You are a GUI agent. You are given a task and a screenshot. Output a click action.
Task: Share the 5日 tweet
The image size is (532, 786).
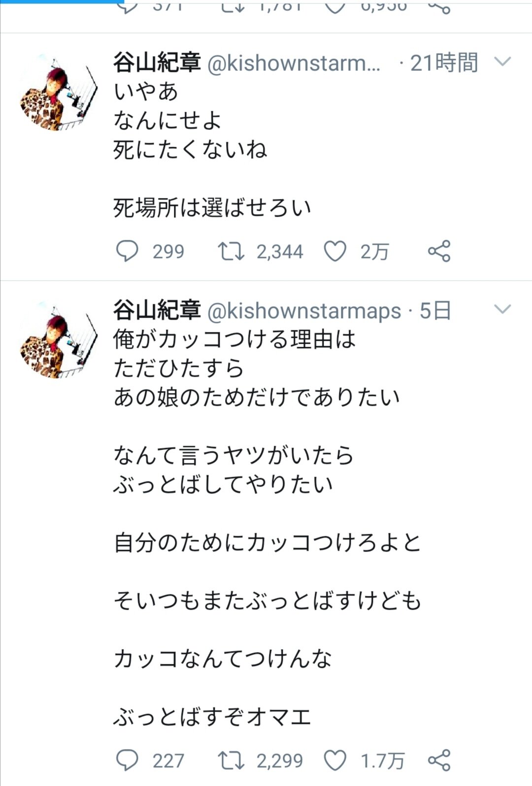439,761
